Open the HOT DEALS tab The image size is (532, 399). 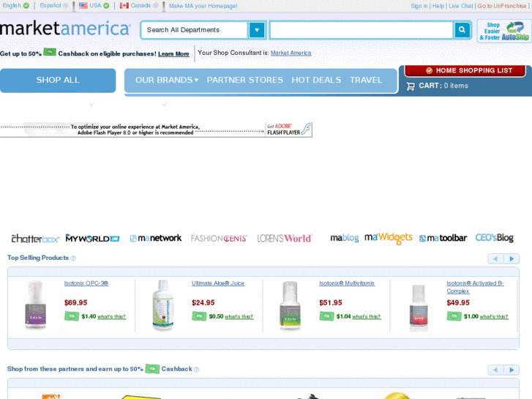316,80
